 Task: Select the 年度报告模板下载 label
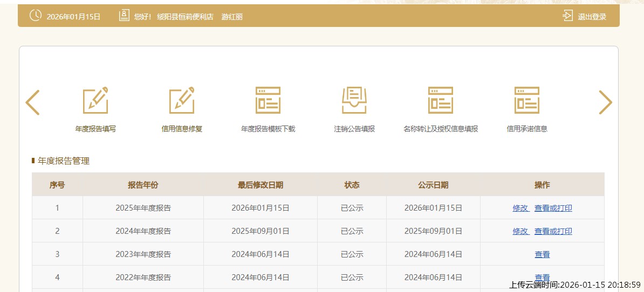coord(268,129)
